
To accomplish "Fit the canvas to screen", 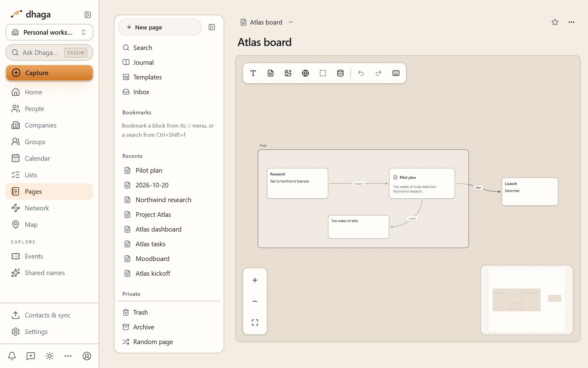I will coord(255,322).
